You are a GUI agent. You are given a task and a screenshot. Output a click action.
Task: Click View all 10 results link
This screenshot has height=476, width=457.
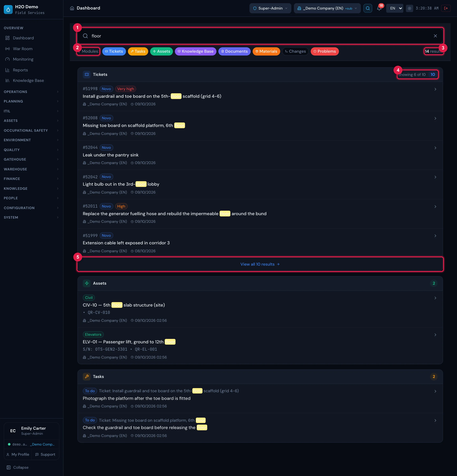(260, 264)
